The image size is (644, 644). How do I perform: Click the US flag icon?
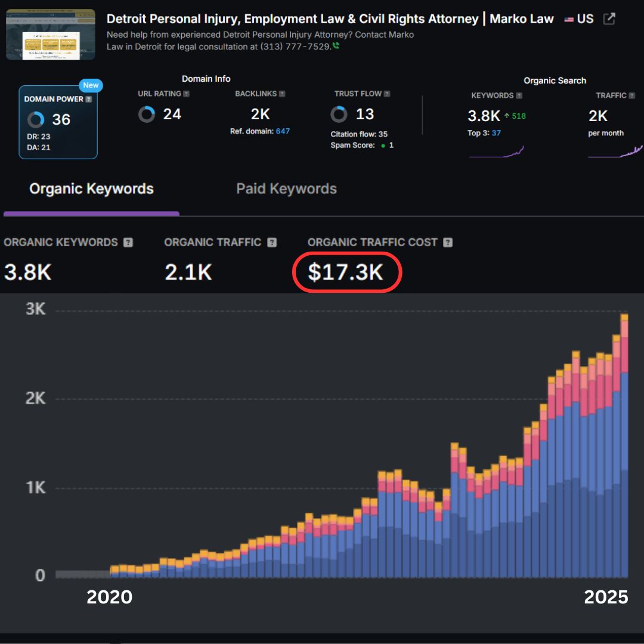click(569, 19)
